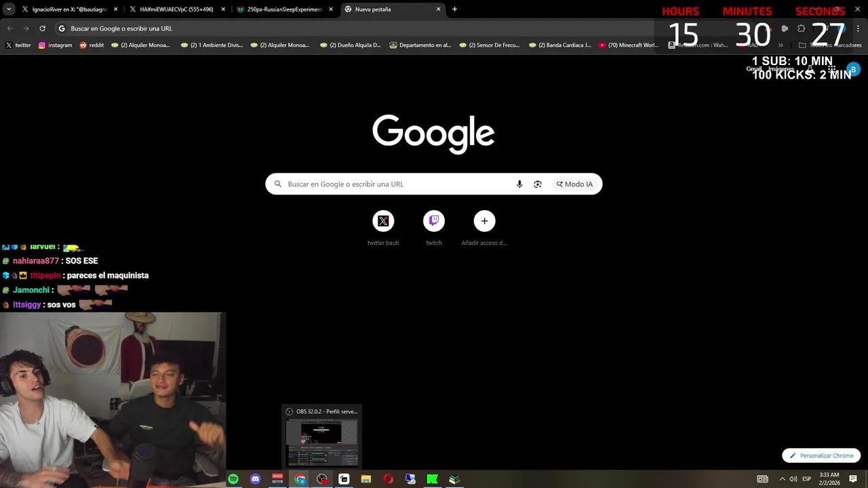Open the Sensor De Frecu bookmark
Screen dimensions: 868x488
click(x=489, y=45)
